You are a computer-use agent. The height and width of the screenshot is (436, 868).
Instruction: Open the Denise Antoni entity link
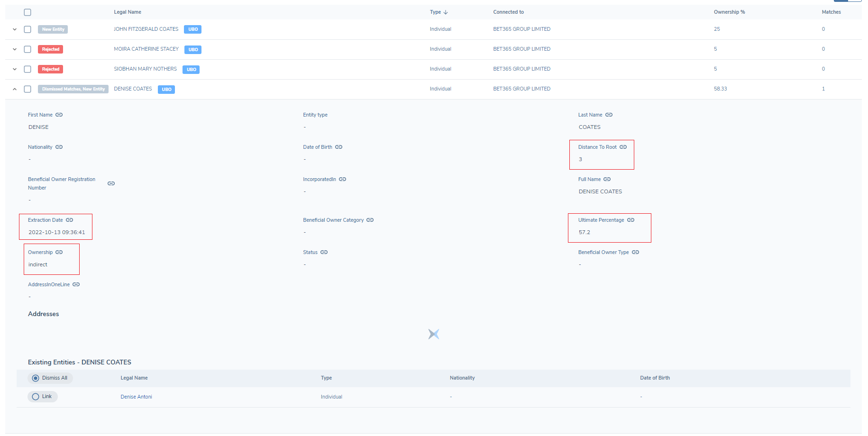[136, 397]
